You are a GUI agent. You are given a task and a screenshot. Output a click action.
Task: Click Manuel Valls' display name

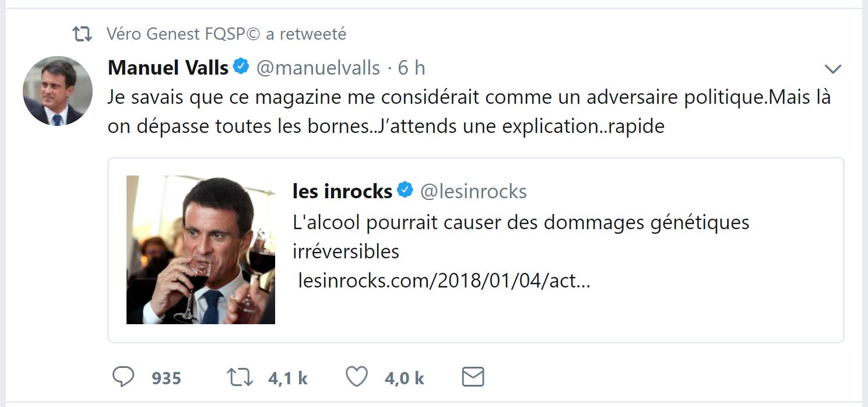[167, 66]
